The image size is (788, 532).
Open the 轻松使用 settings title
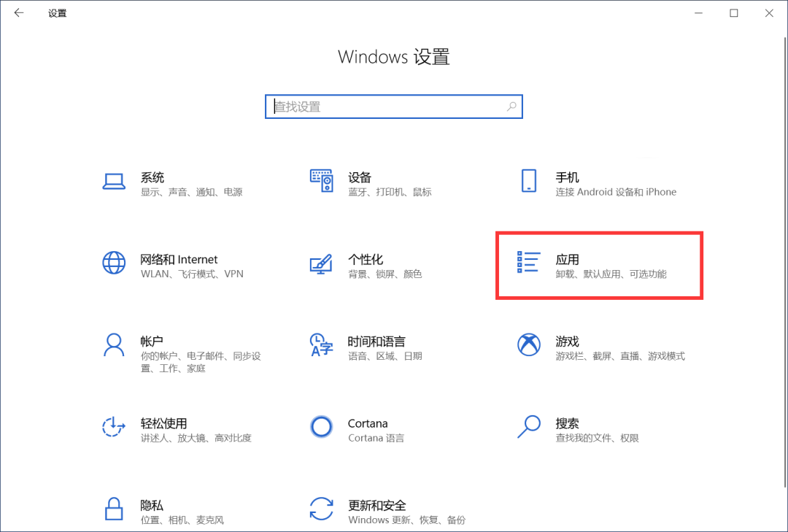point(164,423)
